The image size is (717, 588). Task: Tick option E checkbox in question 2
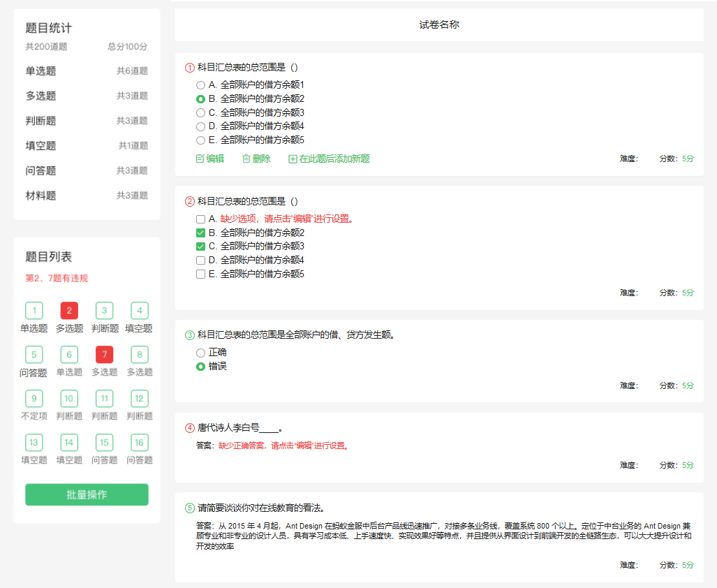[x=200, y=274]
